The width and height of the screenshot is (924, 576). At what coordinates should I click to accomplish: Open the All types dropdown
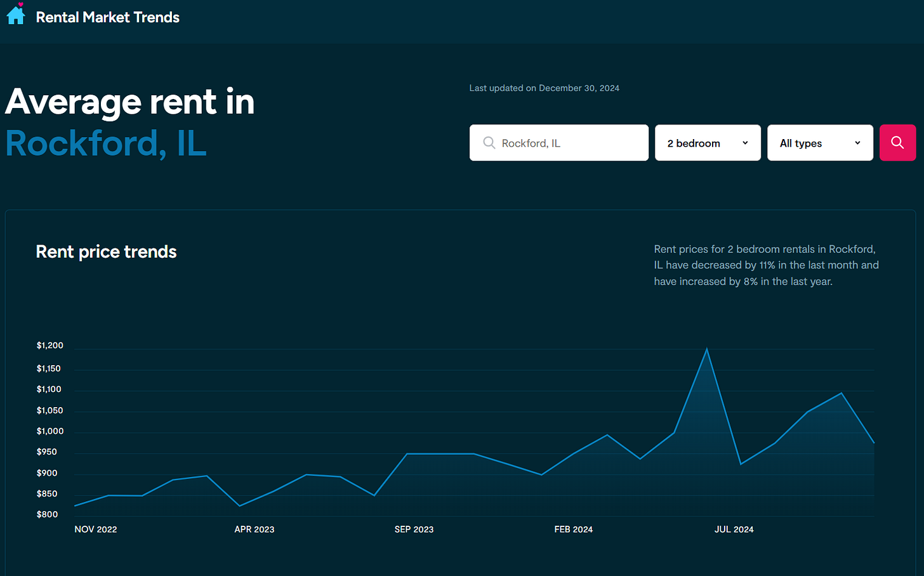(820, 143)
